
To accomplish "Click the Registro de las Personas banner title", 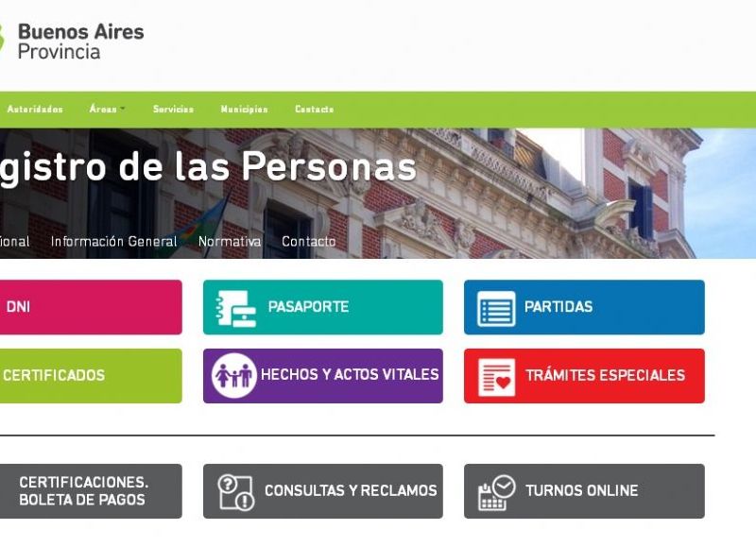I will (x=208, y=167).
